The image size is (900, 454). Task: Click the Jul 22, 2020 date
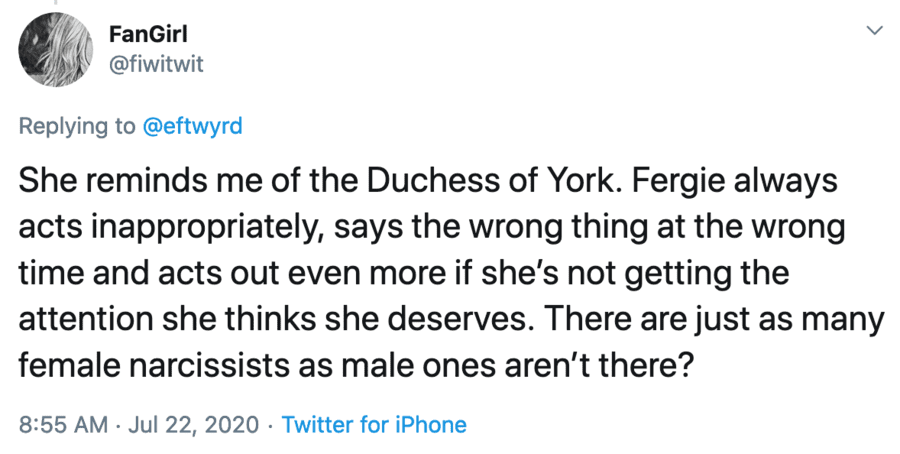(x=193, y=424)
